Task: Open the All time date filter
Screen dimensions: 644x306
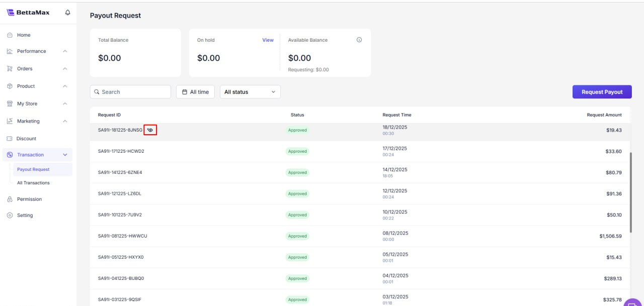Action: (195, 92)
